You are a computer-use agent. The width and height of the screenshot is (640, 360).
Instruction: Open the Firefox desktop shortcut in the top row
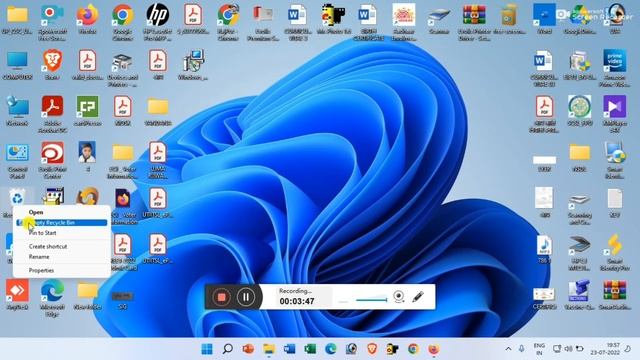[x=87, y=20]
